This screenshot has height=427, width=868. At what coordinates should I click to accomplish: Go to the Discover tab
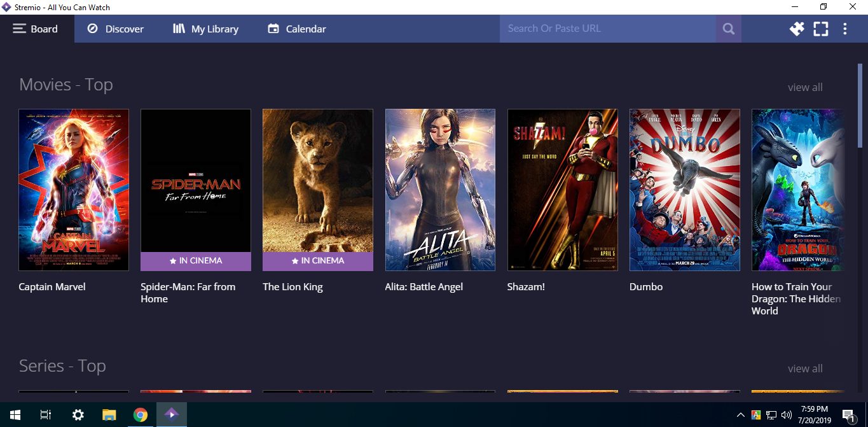coord(115,29)
